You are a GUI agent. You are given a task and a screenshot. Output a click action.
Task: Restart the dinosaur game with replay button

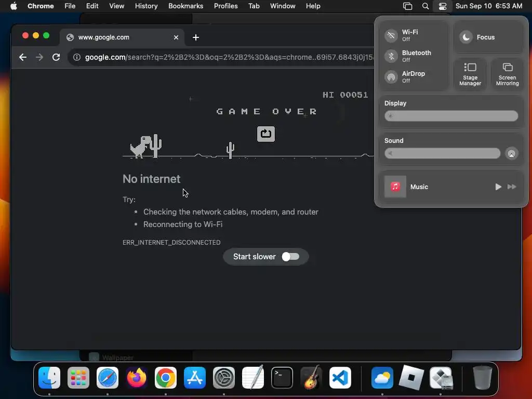pyautogui.click(x=265, y=134)
